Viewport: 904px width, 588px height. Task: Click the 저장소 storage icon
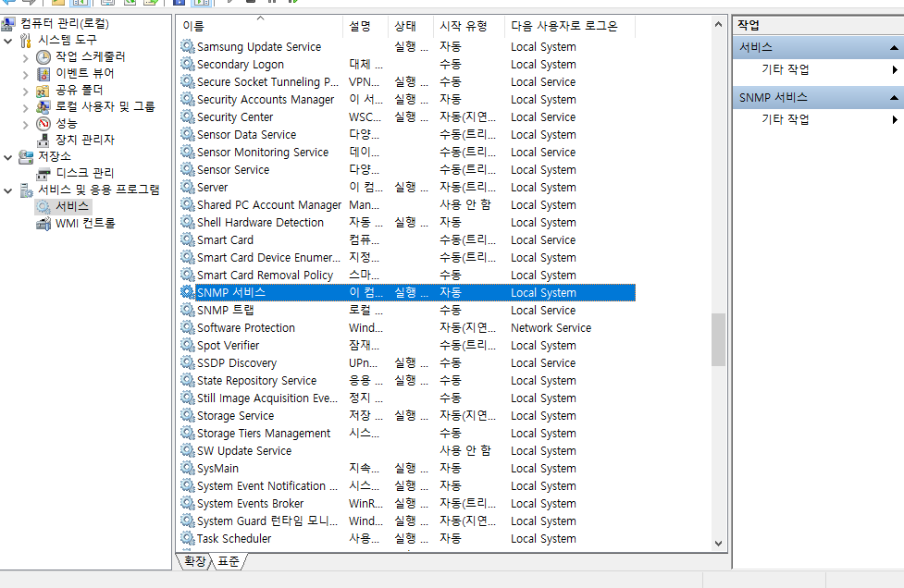(26, 156)
